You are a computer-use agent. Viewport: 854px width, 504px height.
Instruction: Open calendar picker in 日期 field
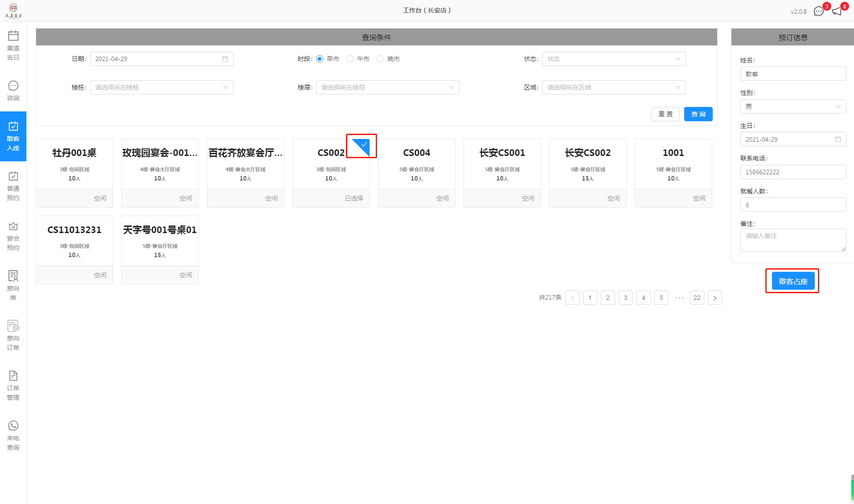click(225, 59)
